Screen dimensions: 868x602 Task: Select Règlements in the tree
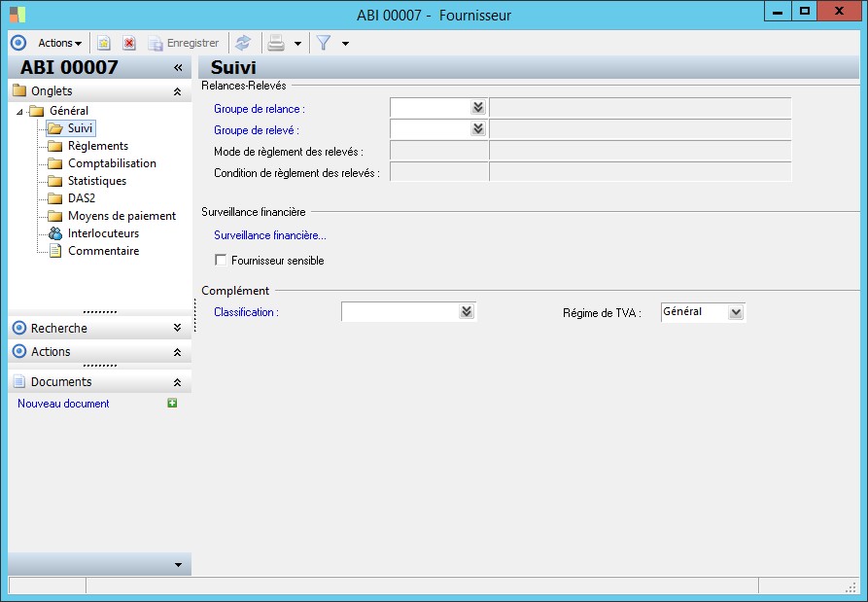97,146
